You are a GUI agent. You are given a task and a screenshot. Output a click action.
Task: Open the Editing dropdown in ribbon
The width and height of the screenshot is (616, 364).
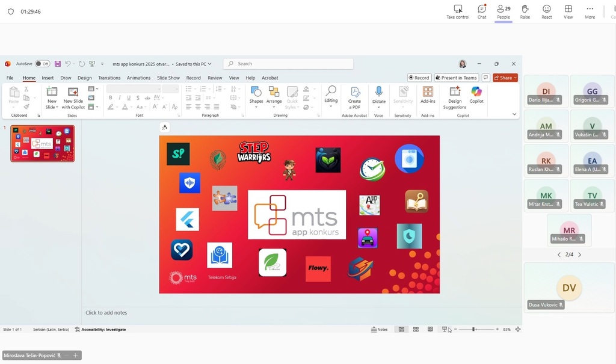331,96
